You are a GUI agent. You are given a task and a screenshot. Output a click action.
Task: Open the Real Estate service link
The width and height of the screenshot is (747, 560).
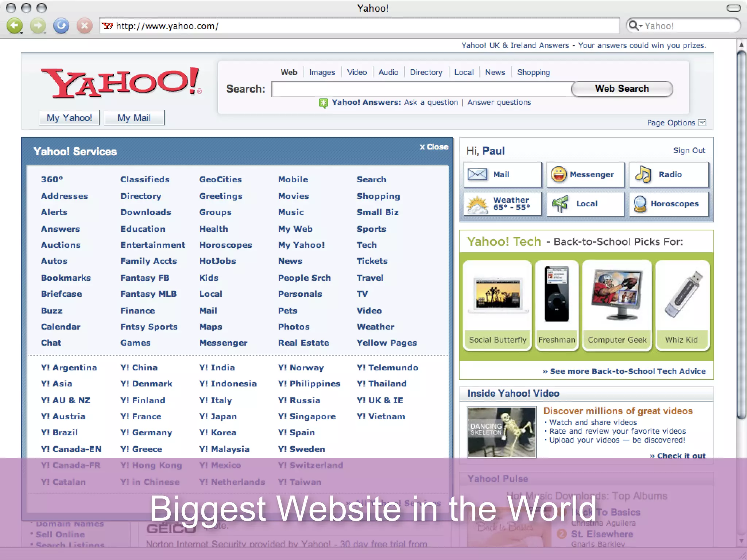point(303,343)
